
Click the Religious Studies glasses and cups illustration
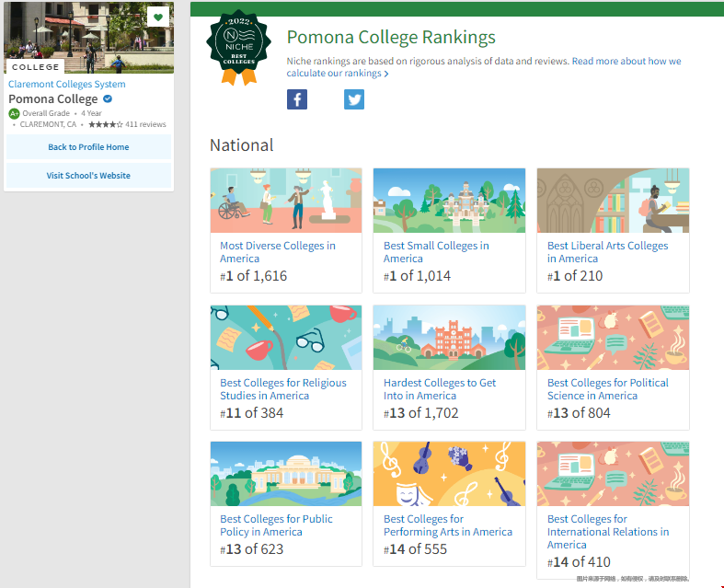click(286, 338)
